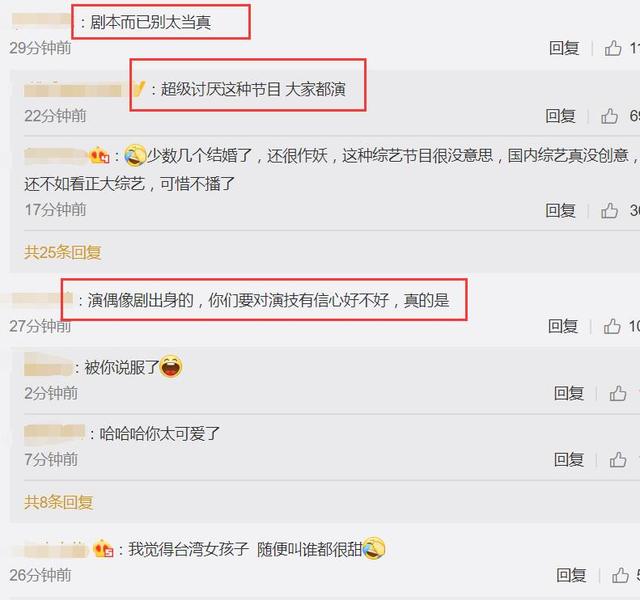Reply to the '剧本而已别太当真' comment
Image resolution: width=640 pixels, height=600 pixels.
(x=564, y=48)
